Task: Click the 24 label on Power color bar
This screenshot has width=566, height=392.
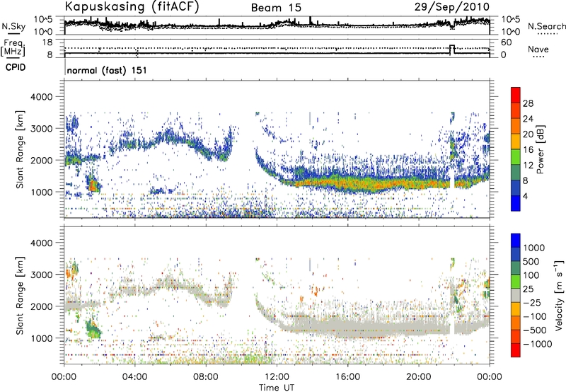Action: pos(528,119)
